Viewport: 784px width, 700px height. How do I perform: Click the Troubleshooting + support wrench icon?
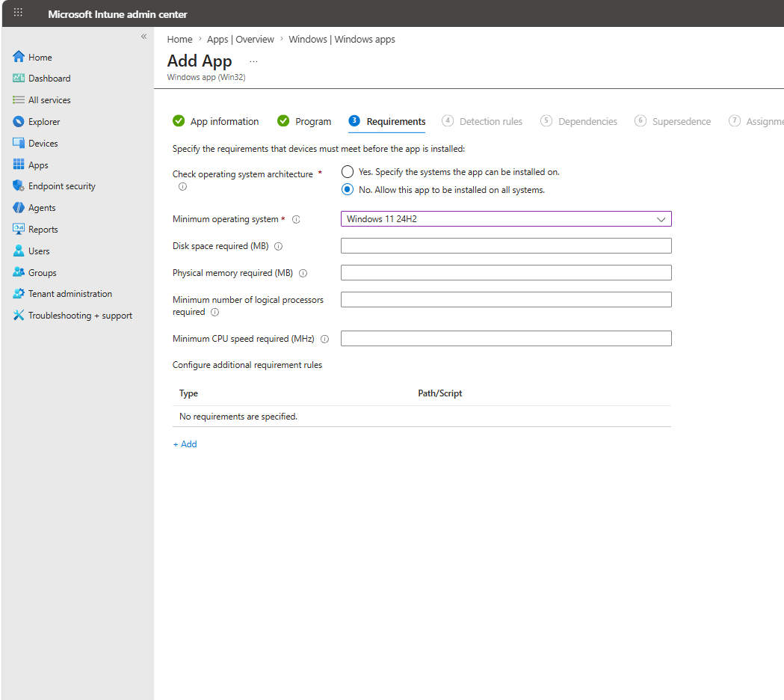[x=19, y=316]
